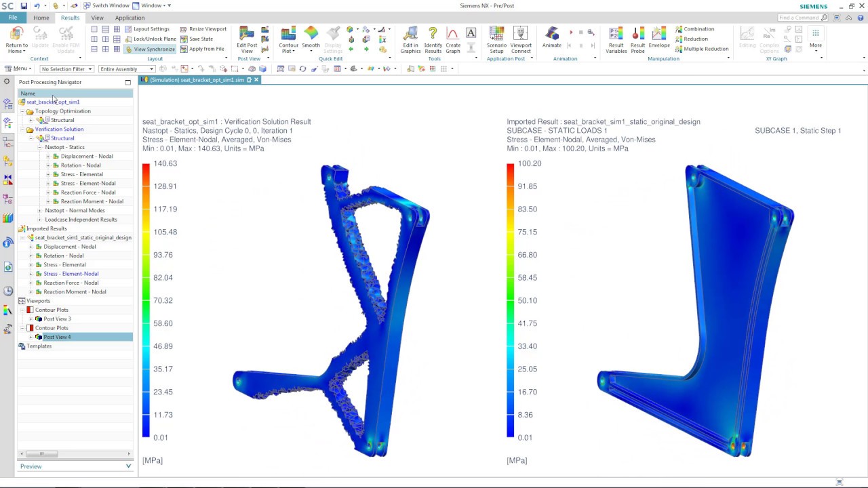The height and width of the screenshot is (488, 868).
Task: Select Post View 3
Action: 57,319
